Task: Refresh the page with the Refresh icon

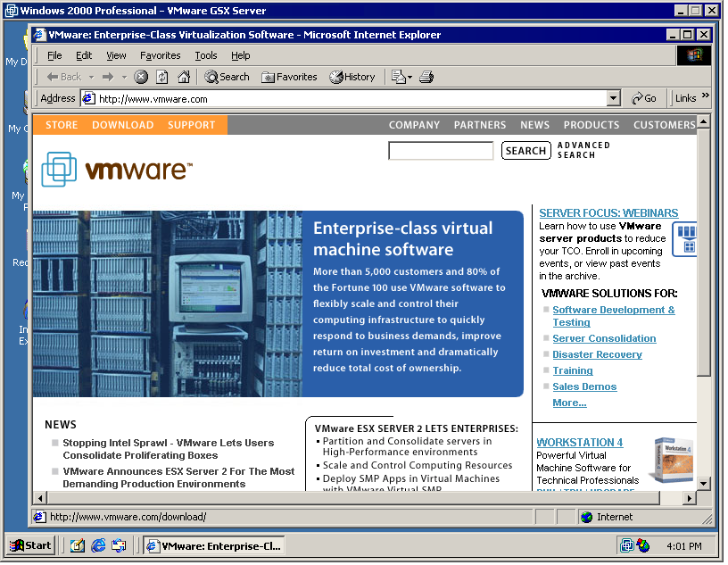Action: pyautogui.click(x=162, y=77)
